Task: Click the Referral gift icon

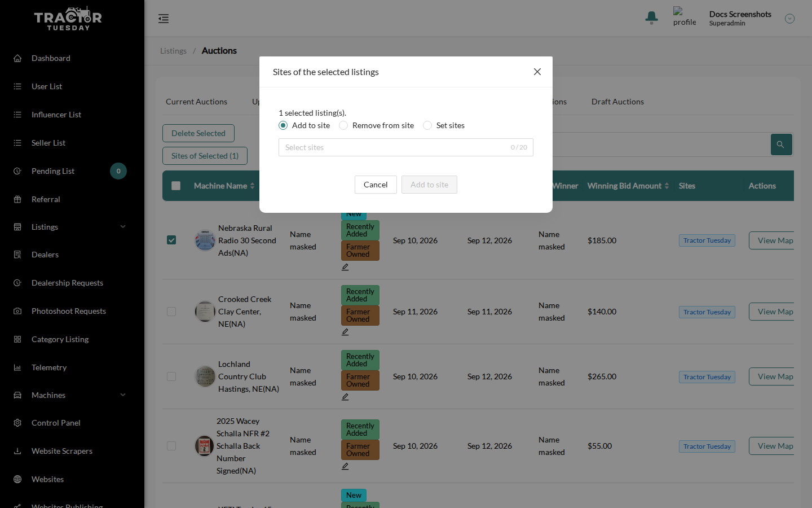Action: pyautogui.click(x=17, y=199)
